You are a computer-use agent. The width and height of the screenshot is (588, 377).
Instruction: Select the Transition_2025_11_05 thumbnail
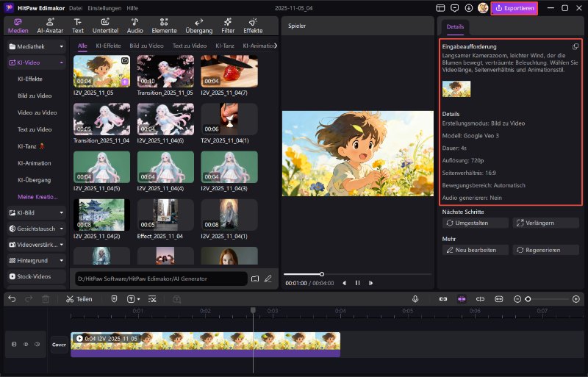[165, 72]
